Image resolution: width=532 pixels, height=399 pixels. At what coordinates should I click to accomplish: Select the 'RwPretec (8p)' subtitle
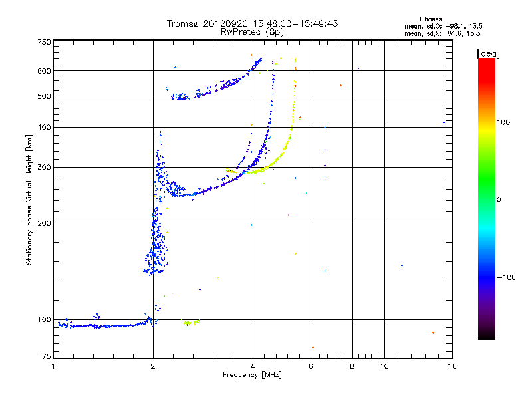coord(252,32)
